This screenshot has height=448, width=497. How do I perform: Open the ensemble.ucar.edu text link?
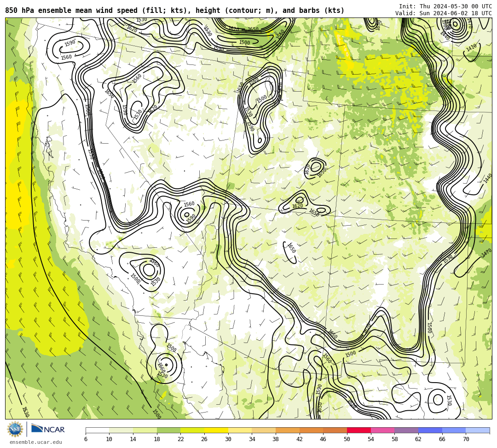pos(36,442)
